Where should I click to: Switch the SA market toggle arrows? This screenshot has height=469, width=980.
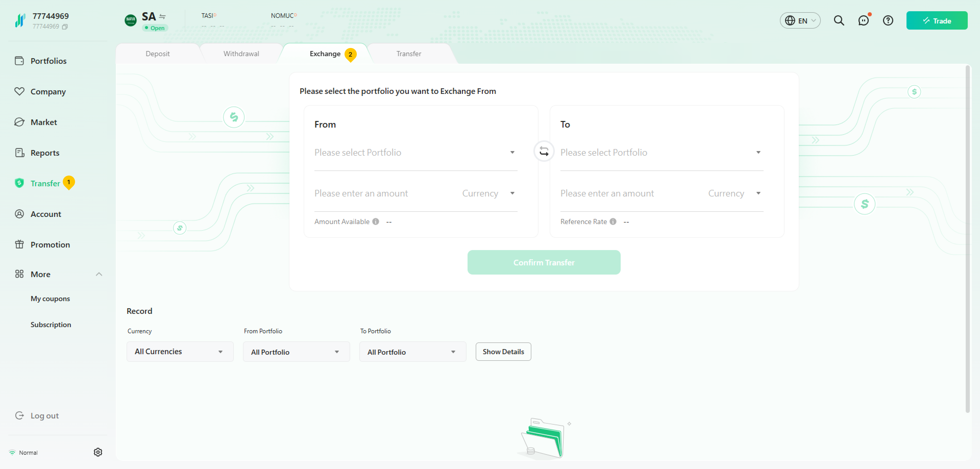163,16
